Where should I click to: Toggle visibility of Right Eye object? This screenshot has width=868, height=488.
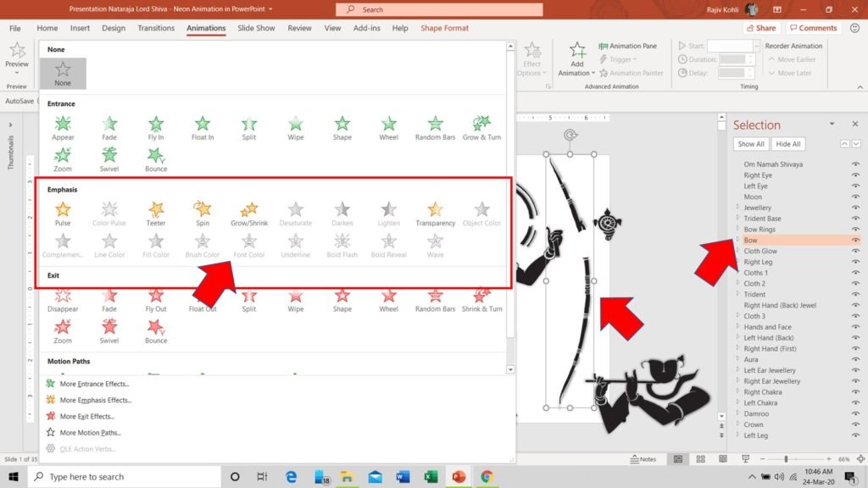coord(855,175)
